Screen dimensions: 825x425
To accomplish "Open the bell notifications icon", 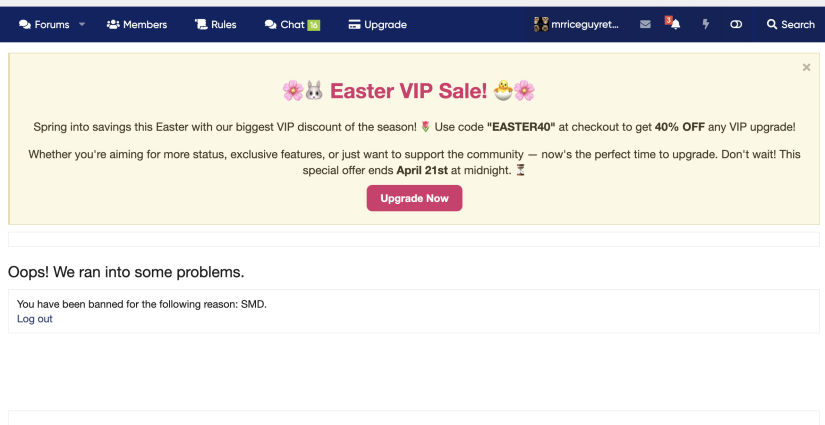I will (676, 24).
